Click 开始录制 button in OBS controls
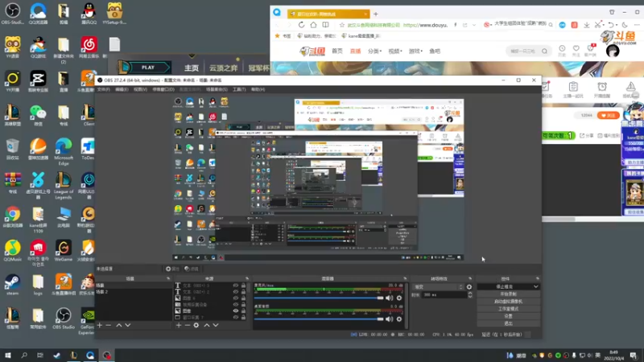Viewport: 644px width, 362px height. tap(508, 294)
